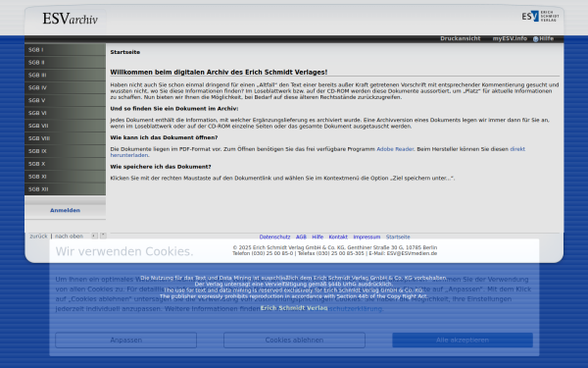588x368 pixels.
Task: Select SGB VIII in sidebar
Action: (66, 138)
